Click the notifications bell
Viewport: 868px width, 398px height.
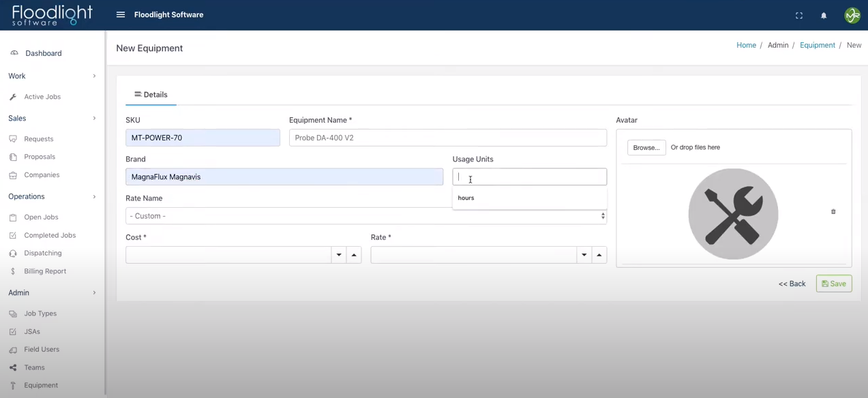coord(823,15)
